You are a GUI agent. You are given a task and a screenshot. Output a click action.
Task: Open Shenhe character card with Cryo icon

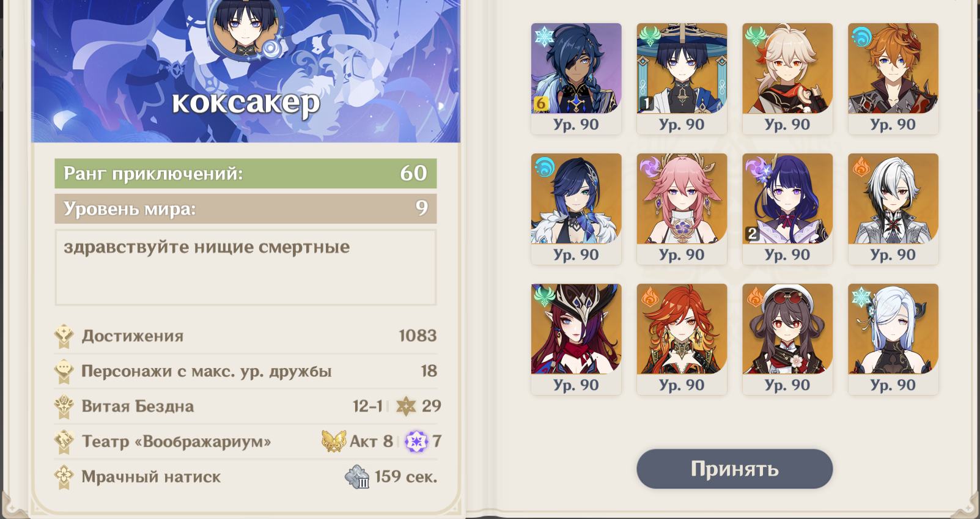click(x=893, y=339)
